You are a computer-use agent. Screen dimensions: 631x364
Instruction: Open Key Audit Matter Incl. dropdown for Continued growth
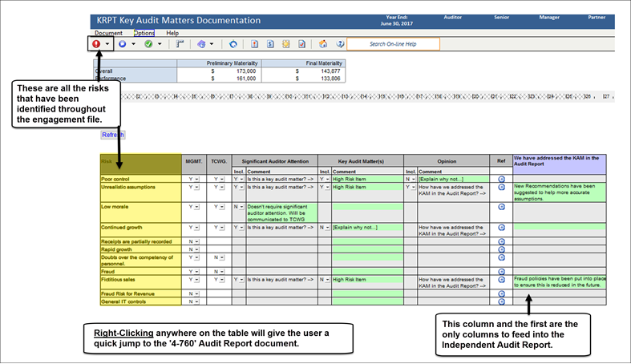pos(327,227)
